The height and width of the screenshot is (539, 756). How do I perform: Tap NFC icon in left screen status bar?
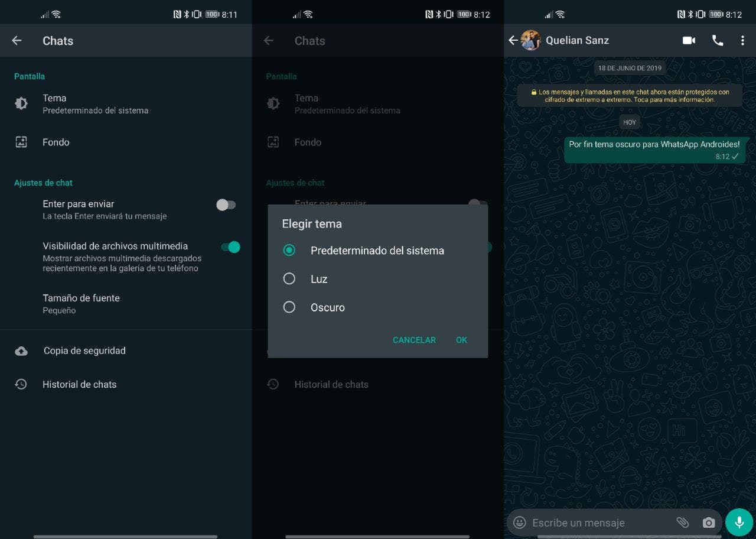[177, 14]
